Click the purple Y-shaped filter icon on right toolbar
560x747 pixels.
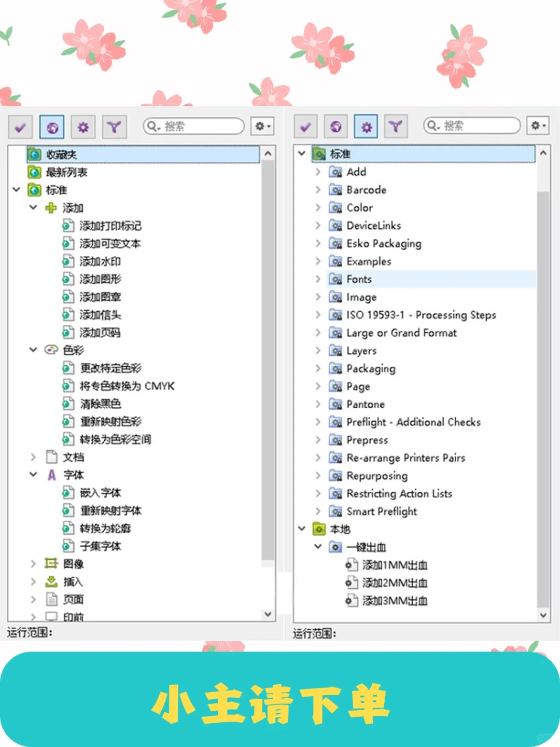tap(396, 126)
